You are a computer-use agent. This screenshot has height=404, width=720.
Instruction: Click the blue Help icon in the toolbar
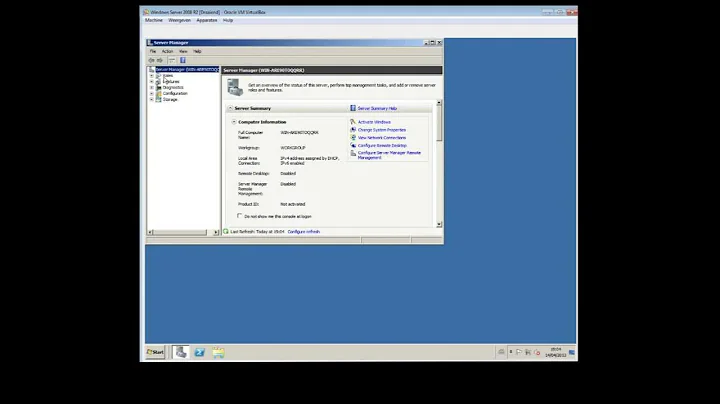(183, 60)
